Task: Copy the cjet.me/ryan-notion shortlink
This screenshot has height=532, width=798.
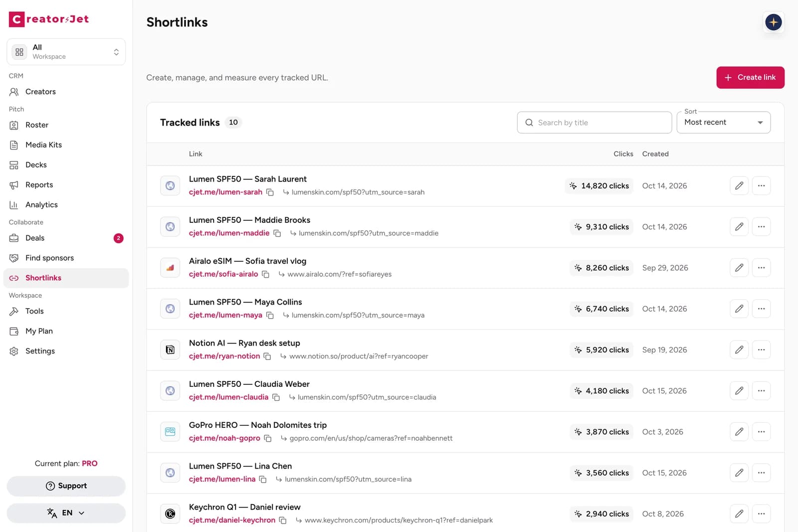Action: point(267,356)
